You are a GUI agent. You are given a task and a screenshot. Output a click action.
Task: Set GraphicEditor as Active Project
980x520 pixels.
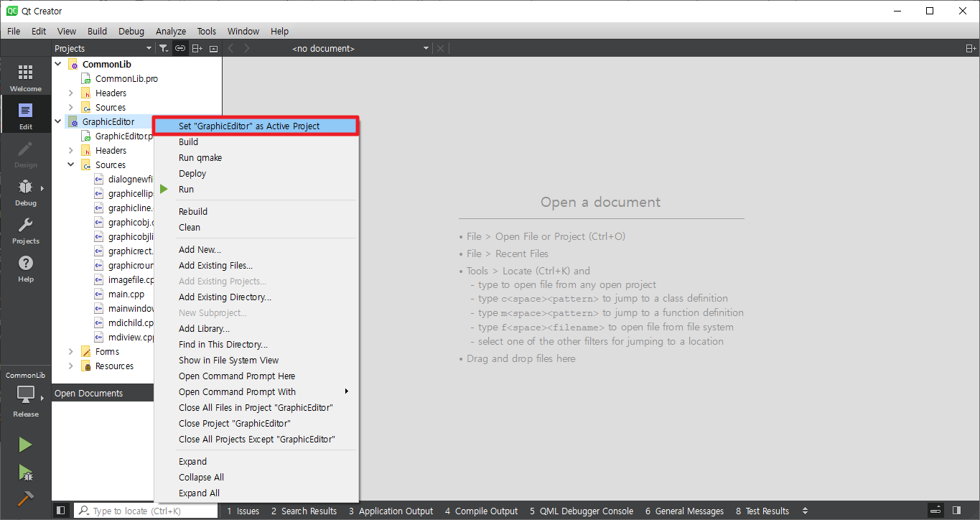point(256,126)
